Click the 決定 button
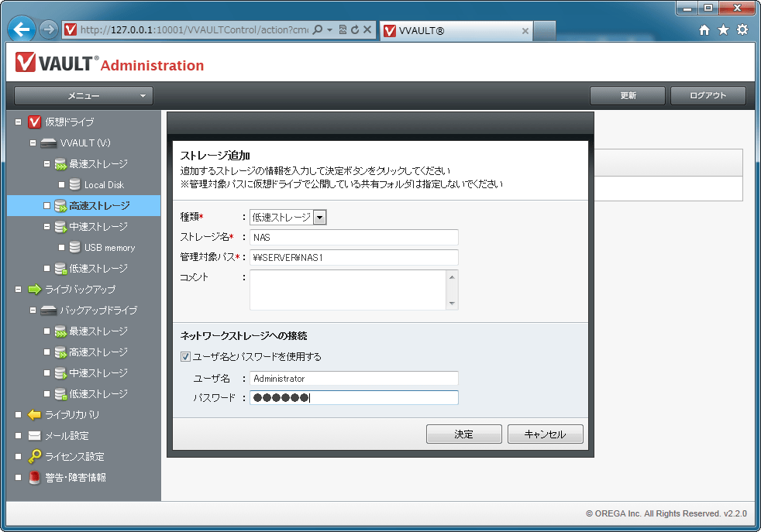Viewport: 761px width, 532px height. click(464, 434)
